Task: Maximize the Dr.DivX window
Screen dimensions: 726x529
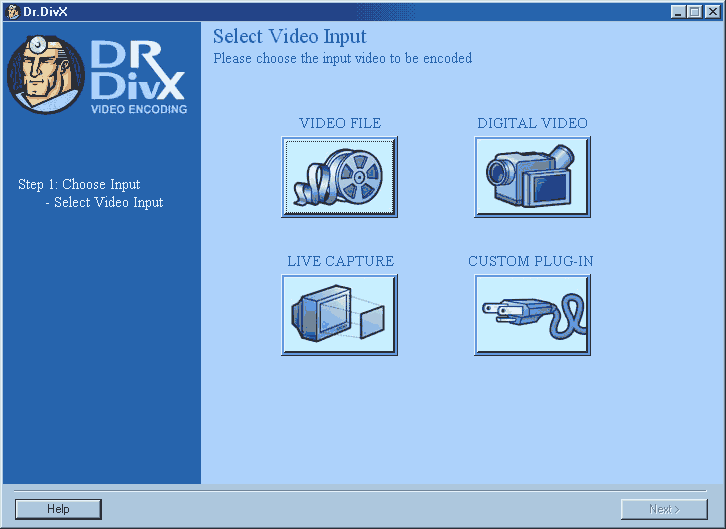Action: [695, 11]
